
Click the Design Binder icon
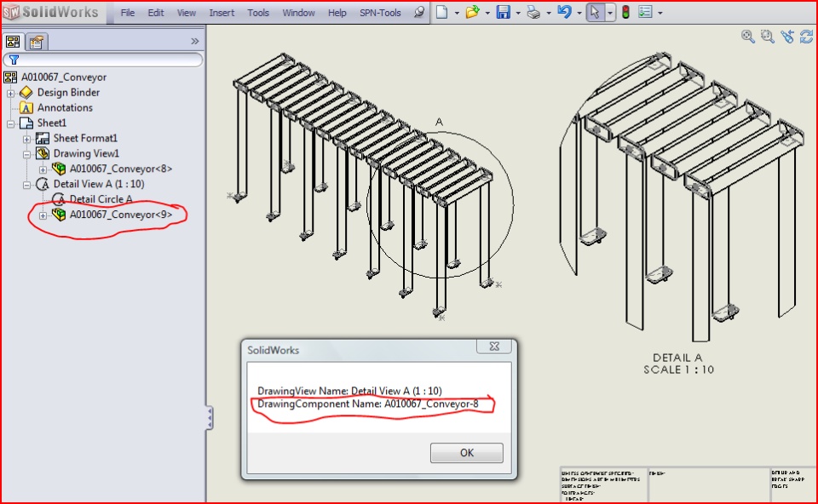coord(26,93)
